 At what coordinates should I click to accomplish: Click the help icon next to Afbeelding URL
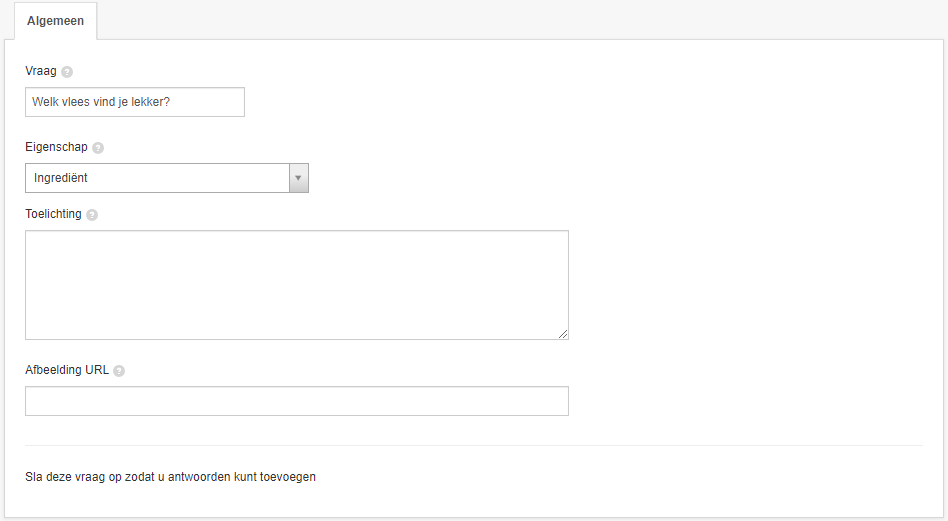[x=119, y=371]
